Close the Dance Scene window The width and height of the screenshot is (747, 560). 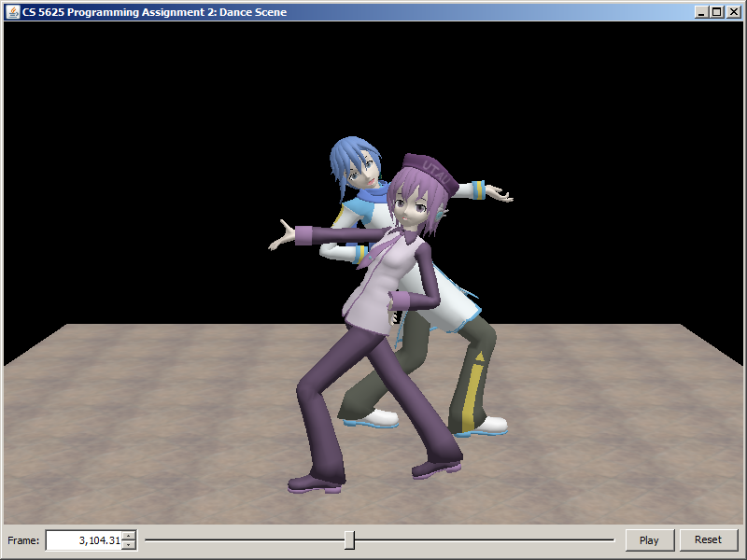coord(733,12)
